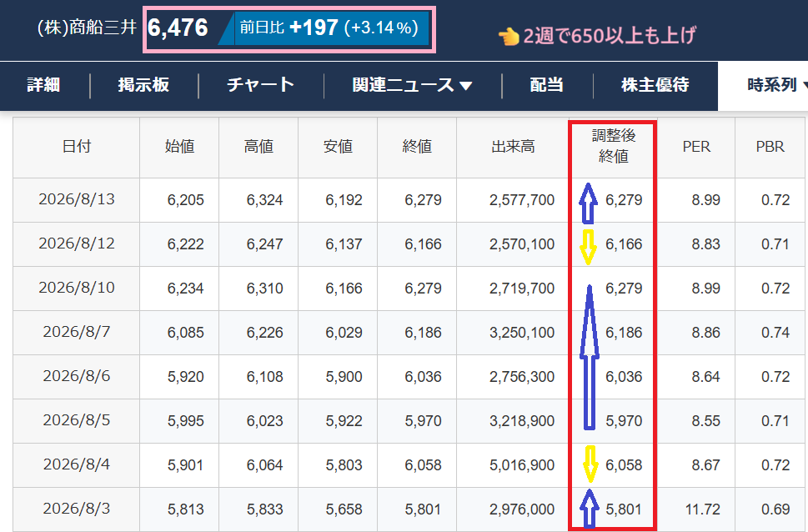Select the date 2026/8/10
The image size is (808, 532).
(x=77, y=289)
